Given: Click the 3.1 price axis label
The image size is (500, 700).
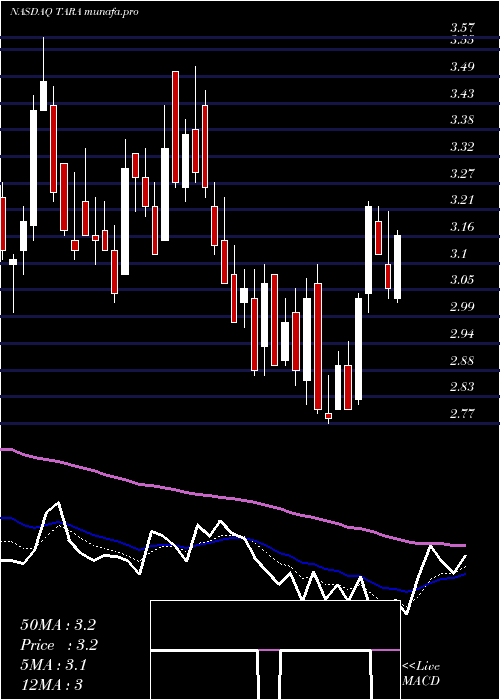Looking at the screenshot, I should [x=459, y=254].
